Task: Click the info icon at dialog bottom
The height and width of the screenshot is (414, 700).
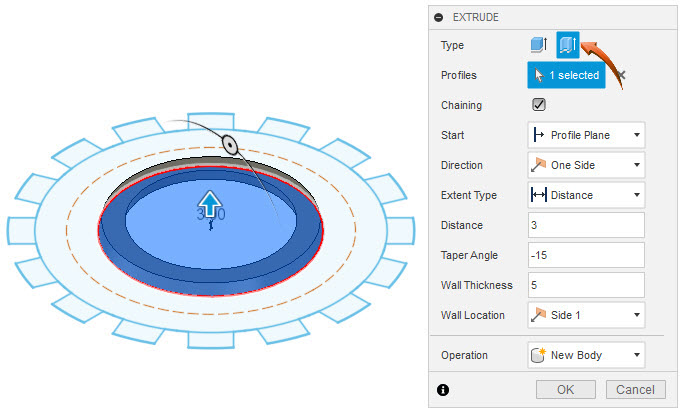Action: pyautogui.click(x=443, y=389)
